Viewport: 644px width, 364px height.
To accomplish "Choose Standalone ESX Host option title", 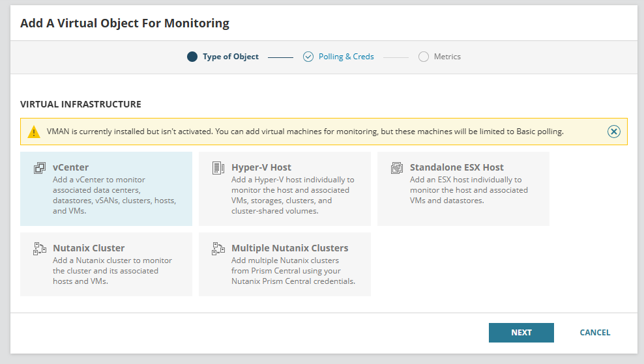I will [x=457, y=167].
